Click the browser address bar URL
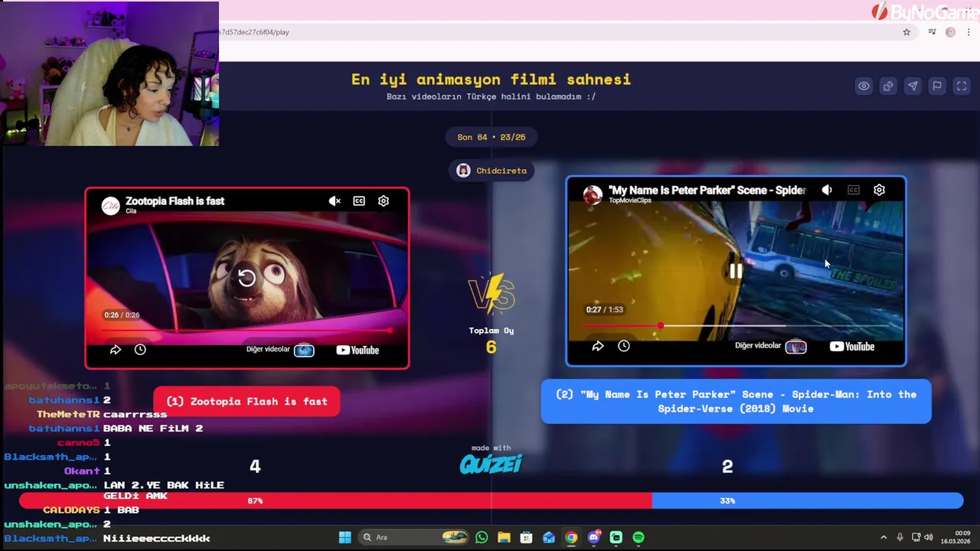Image resolution: width=980 pixels, height=551 pixels. coord(253,32)
